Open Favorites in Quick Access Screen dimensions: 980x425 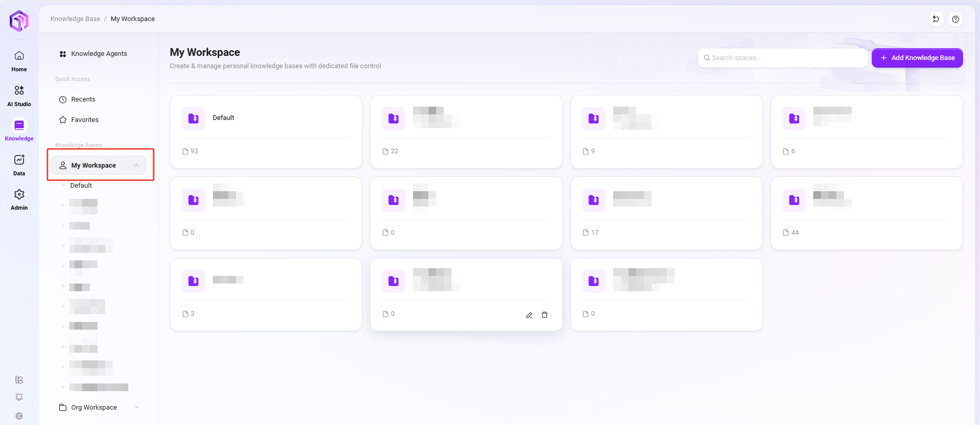tap(85, 120)
